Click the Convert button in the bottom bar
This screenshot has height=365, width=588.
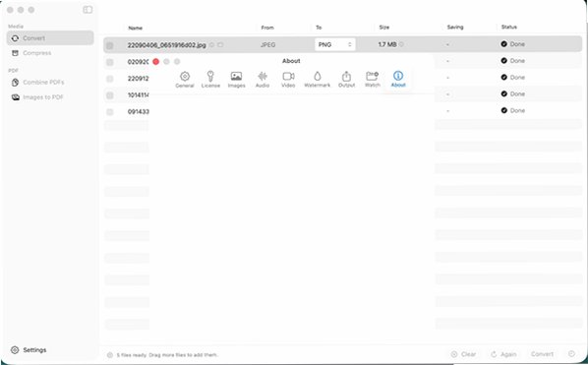click(542, 354)
